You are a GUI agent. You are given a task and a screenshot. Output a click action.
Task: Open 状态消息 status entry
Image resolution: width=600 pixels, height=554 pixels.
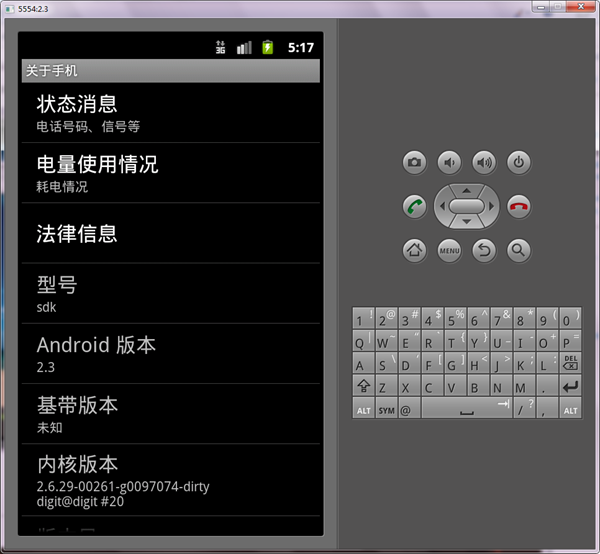tap(171, 113)
